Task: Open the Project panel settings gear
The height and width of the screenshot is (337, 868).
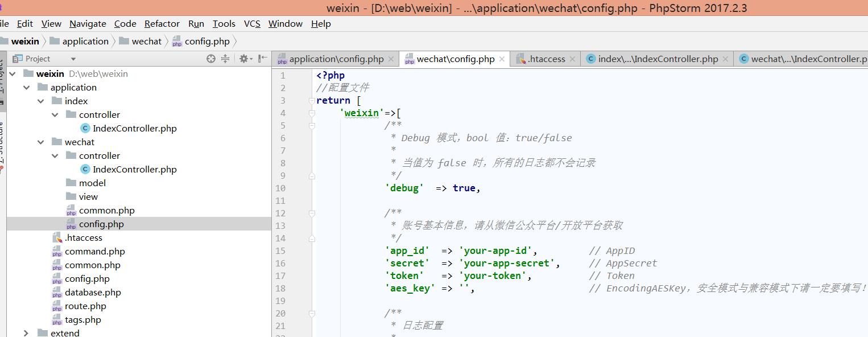Action: [244, 59]
